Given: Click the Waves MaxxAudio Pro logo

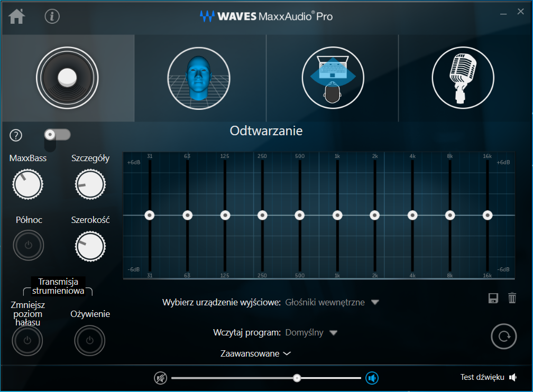Looking at the screenshot, I should 266,16.
